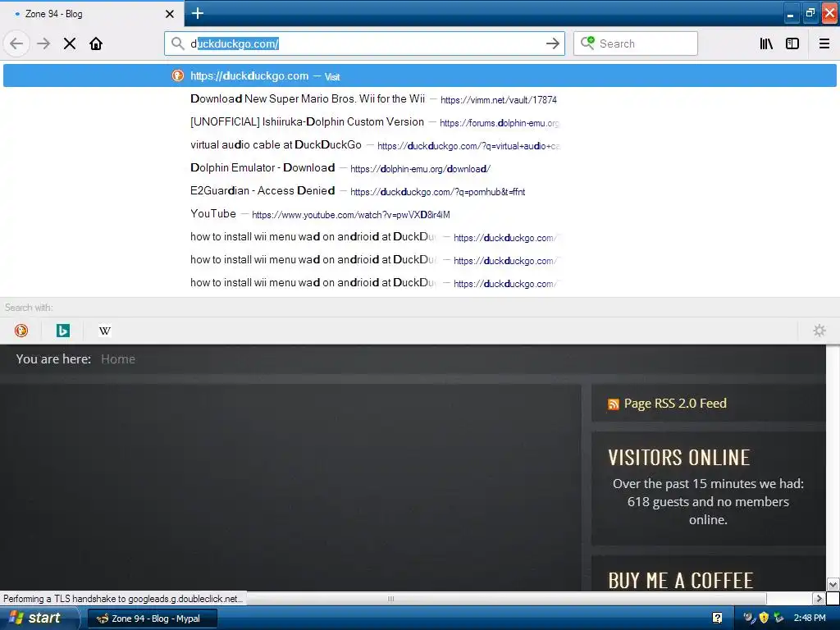The height and width of the screenshot is (630, 840).
Task: Click the system clock 2:48 PM
Action: click(810, 618)
